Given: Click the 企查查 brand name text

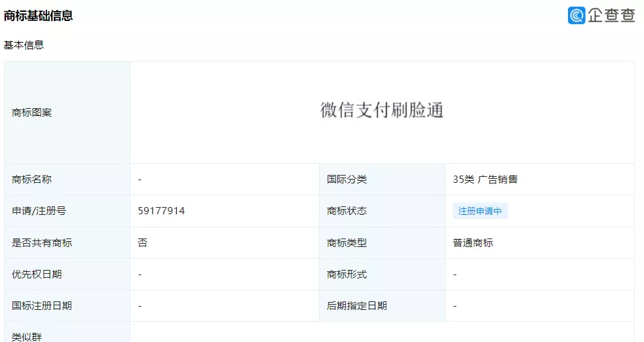Looking at the screenshot, I should (611, 16).
